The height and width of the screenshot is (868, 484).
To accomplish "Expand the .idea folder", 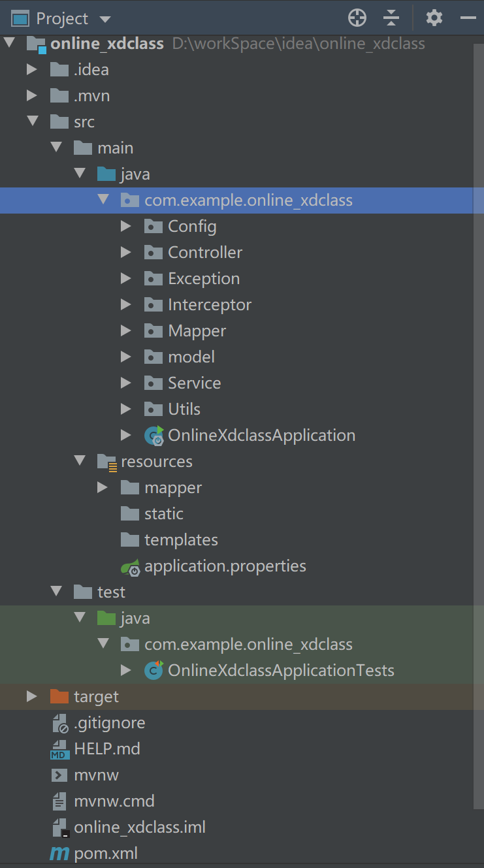I will [32, 70].
